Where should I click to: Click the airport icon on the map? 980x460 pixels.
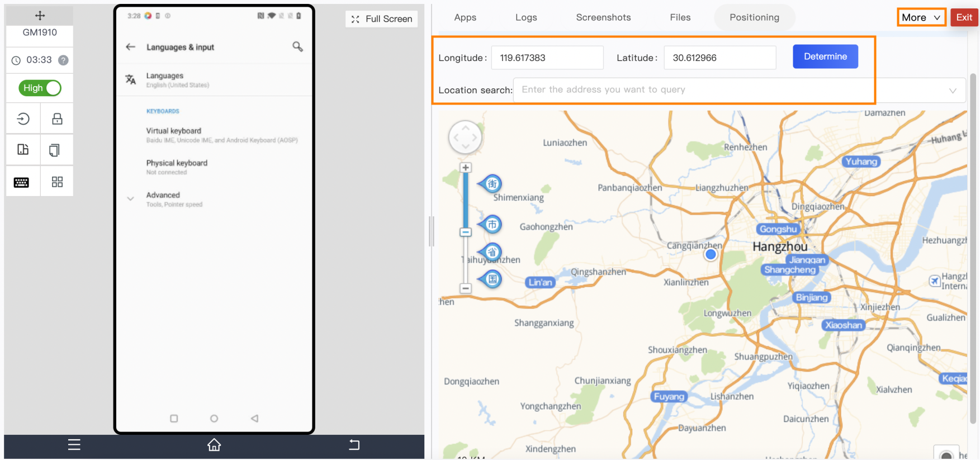pos(934,281)
